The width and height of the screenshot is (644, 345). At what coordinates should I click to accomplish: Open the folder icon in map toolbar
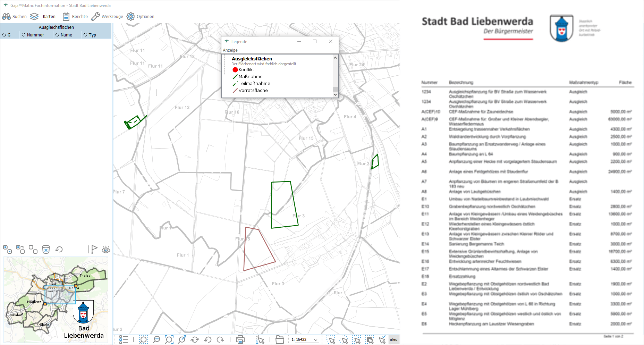280,339
